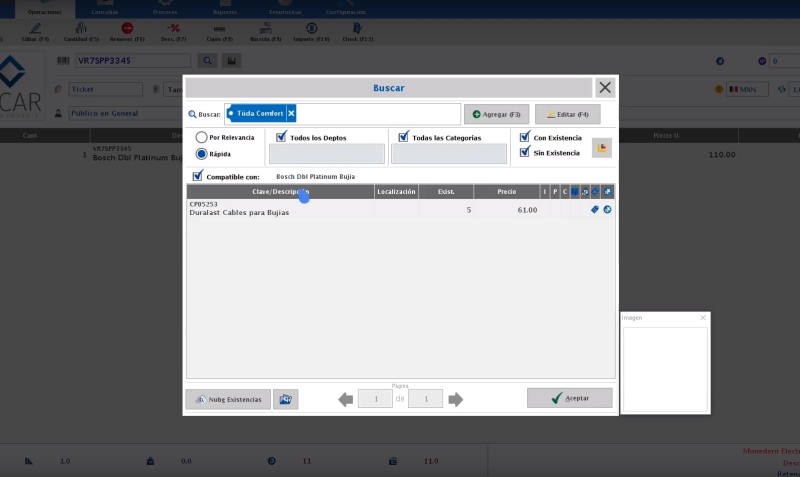
Task: Uncheck Todos los Deptos checkbox
Action: tap(281, 137)
